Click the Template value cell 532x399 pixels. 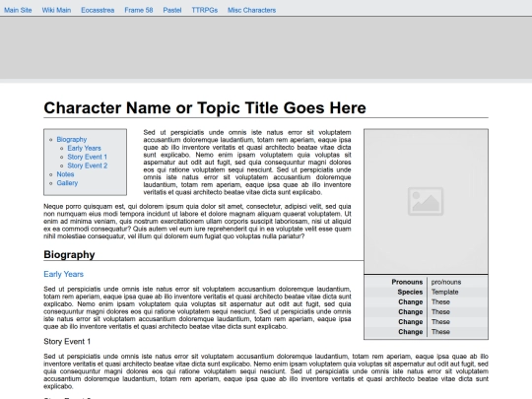pos(444,293)
